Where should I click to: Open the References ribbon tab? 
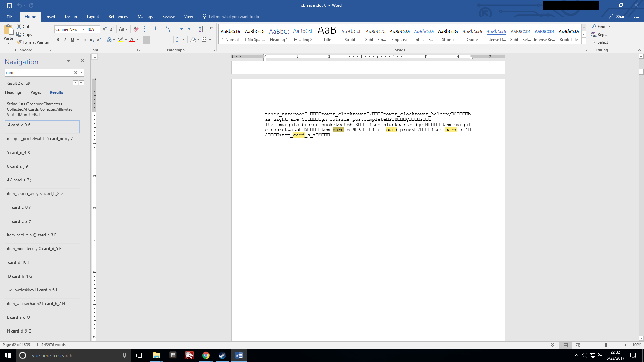[x=118, y=16]
